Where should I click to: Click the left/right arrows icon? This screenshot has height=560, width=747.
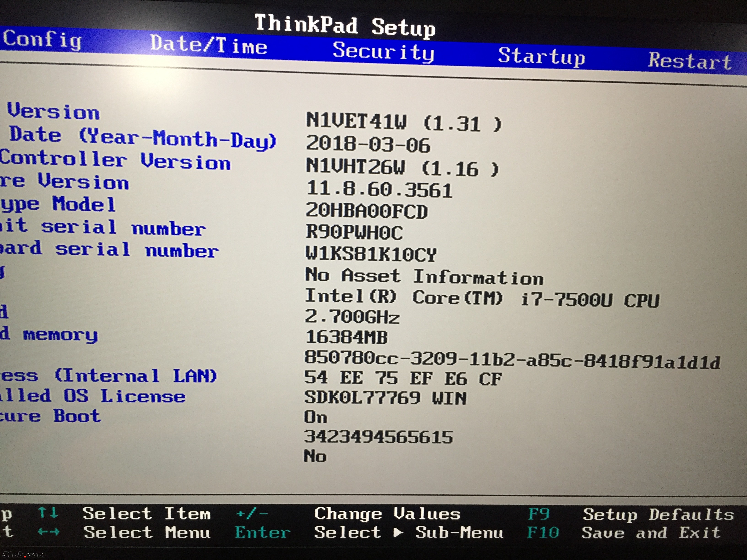(x=48, y=532)
